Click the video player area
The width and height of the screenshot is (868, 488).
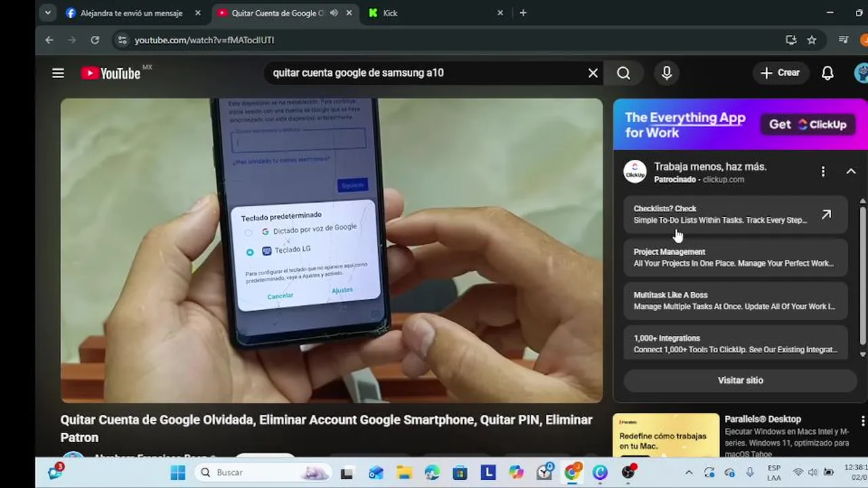[x=332, y=251]
